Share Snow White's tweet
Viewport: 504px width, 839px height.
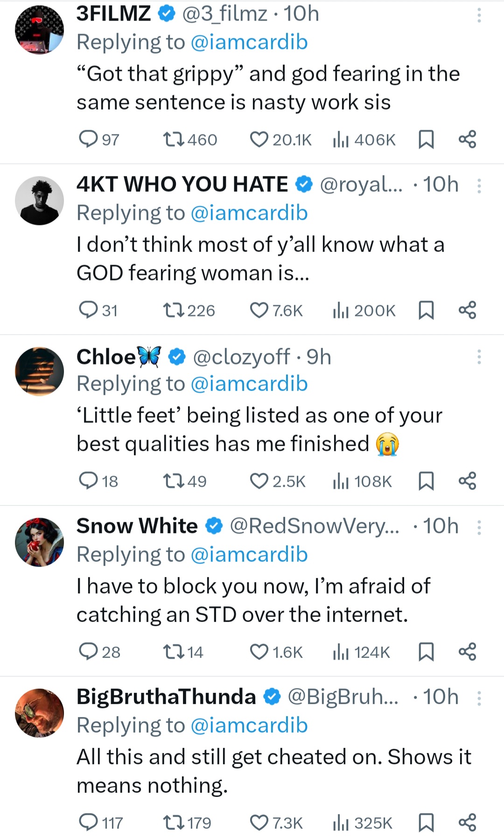467,651
